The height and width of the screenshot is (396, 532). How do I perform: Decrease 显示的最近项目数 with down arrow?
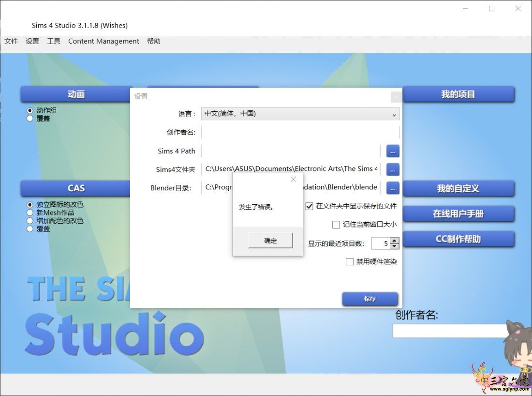coord(394,246)
